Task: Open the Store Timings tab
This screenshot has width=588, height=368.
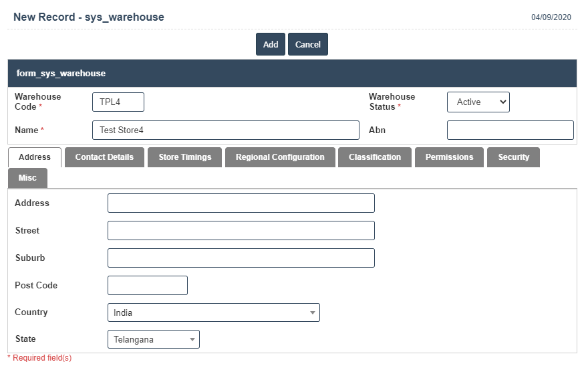Action: coord(184,157)
